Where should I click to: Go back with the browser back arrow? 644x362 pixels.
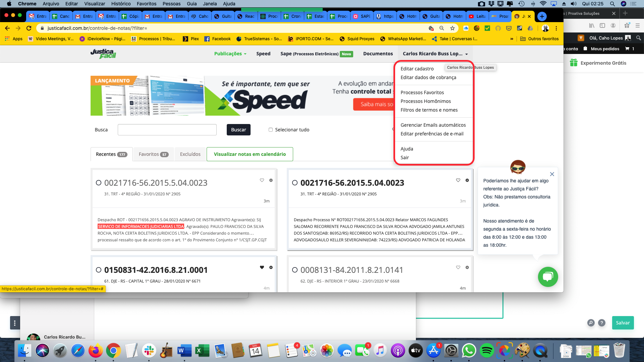[x=7, y=28]
